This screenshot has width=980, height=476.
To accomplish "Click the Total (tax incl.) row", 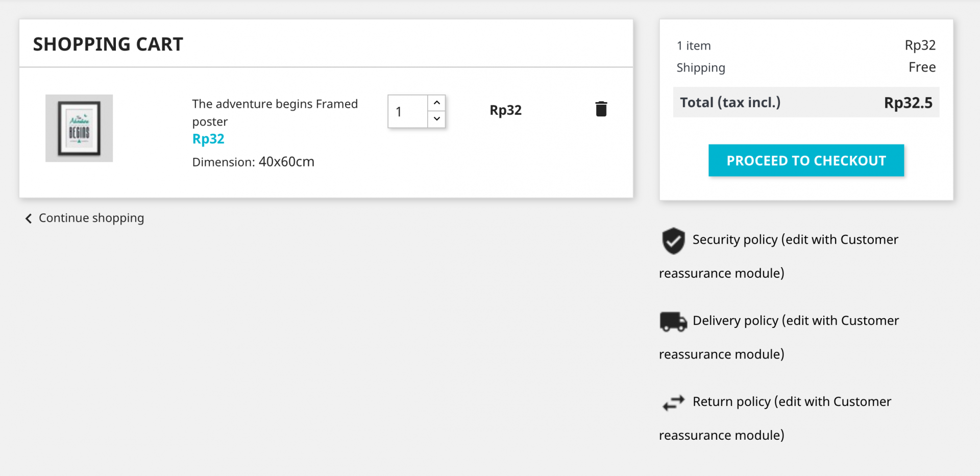I will 806,103.
